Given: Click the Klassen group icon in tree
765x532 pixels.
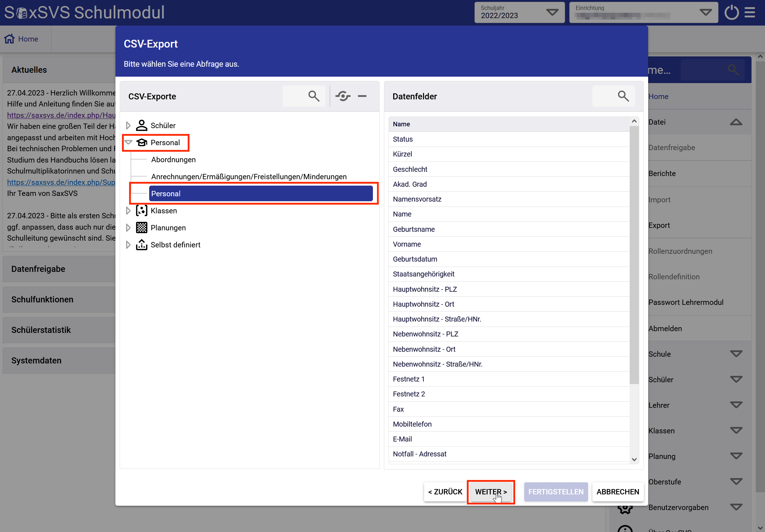Looking at the screenshot, I should point(141,210).
